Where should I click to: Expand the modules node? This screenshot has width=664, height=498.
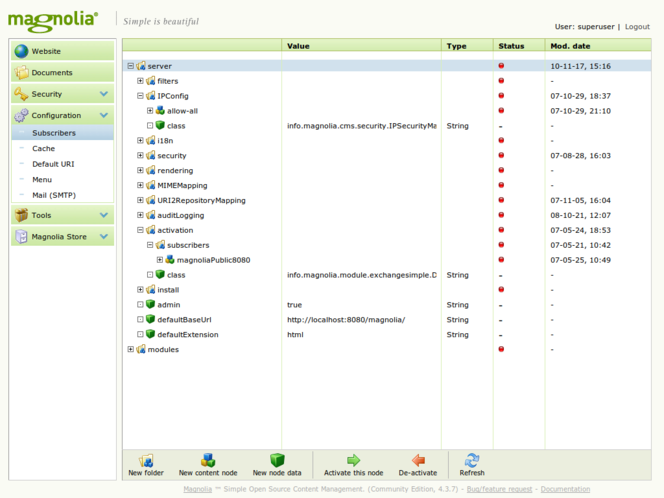pyautogui.click(x=131, y=349)
